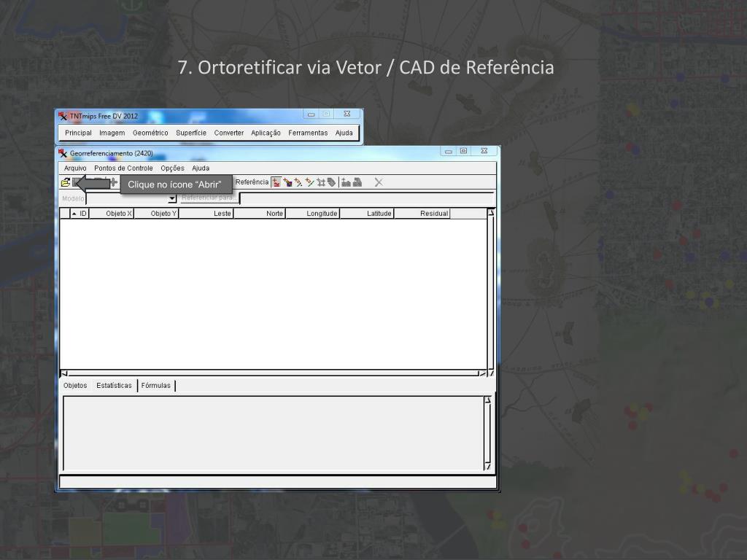747x560 pixels.
Task: Minimize the Georreferenciamento window
Action: pyautogui.click(x=449, y=152)
